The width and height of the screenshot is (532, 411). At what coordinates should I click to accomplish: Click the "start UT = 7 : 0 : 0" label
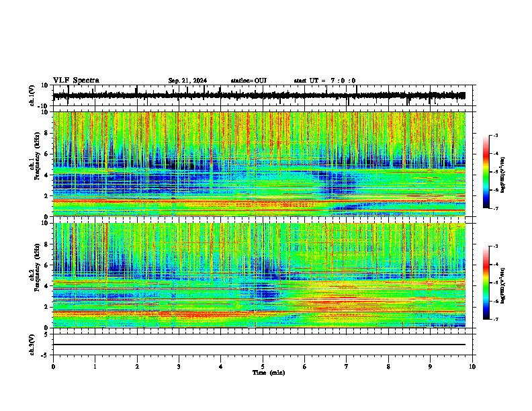point(324,81)
